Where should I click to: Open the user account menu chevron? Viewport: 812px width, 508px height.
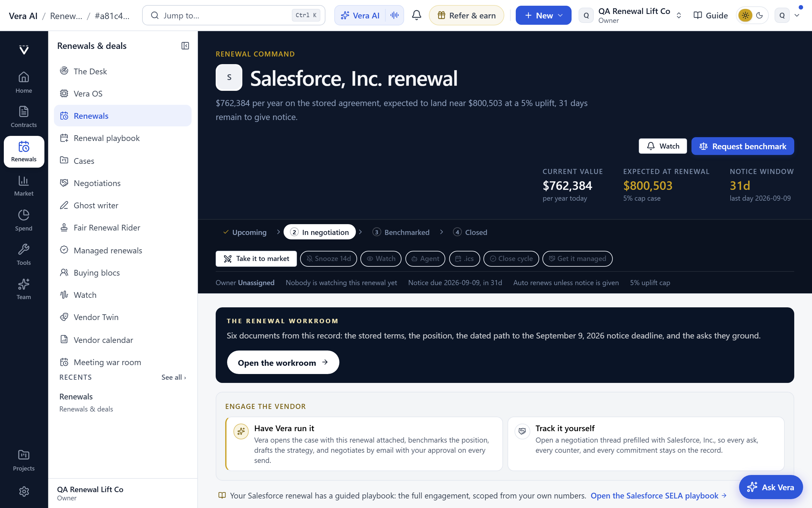[x=797, y=15]
